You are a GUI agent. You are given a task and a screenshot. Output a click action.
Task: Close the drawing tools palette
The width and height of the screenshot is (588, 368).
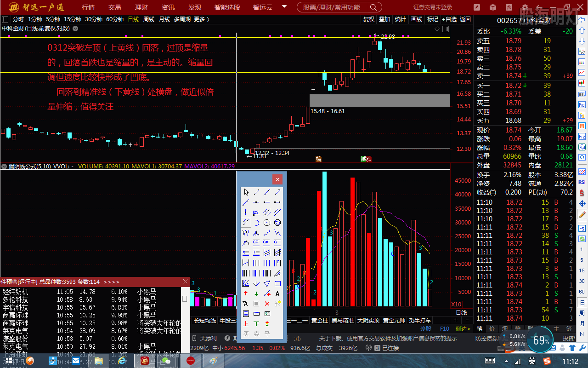click(x=277, y=179)
